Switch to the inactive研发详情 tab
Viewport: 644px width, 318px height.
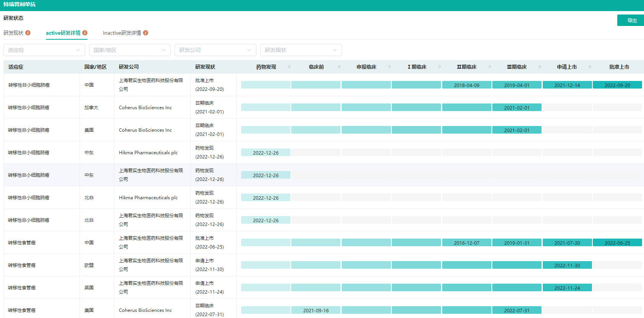coord(122,33)
